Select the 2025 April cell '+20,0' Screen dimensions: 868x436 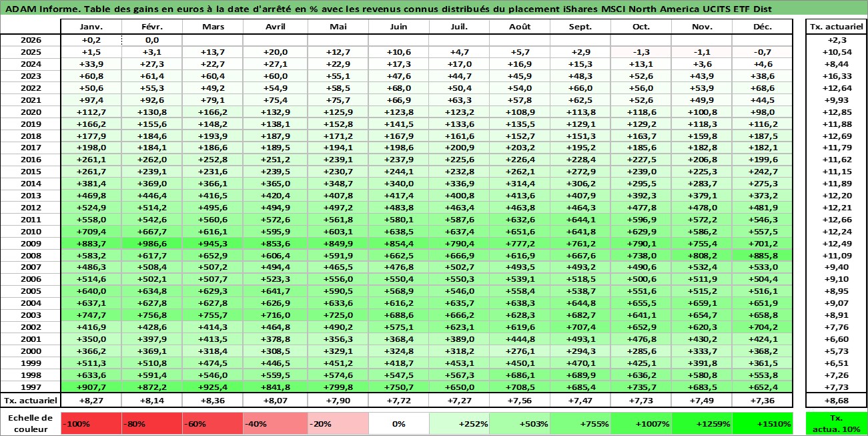275,52
